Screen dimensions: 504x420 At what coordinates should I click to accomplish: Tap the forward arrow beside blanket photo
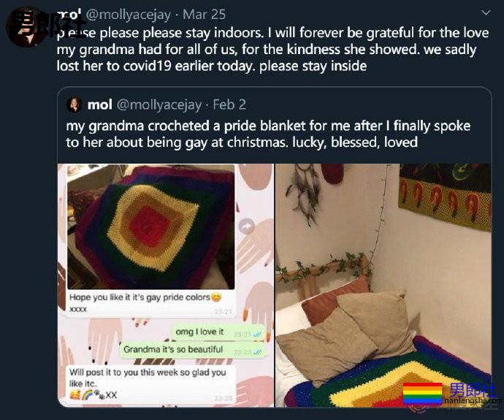tap(247, 227)
